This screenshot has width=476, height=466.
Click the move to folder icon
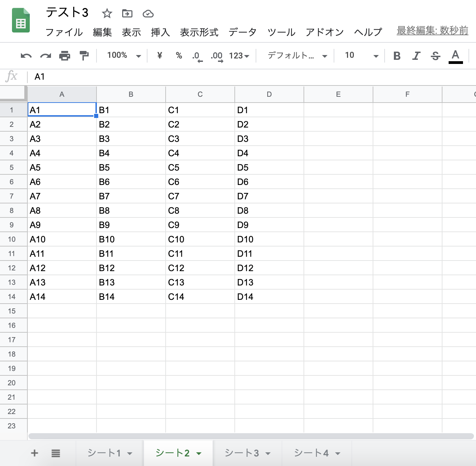(x=127, y=14)
